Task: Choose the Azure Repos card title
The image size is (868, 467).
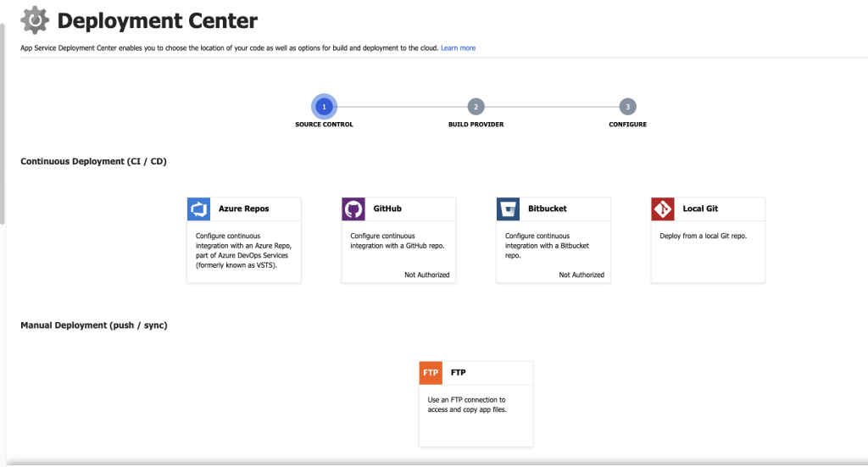Action: coord(243,208)
